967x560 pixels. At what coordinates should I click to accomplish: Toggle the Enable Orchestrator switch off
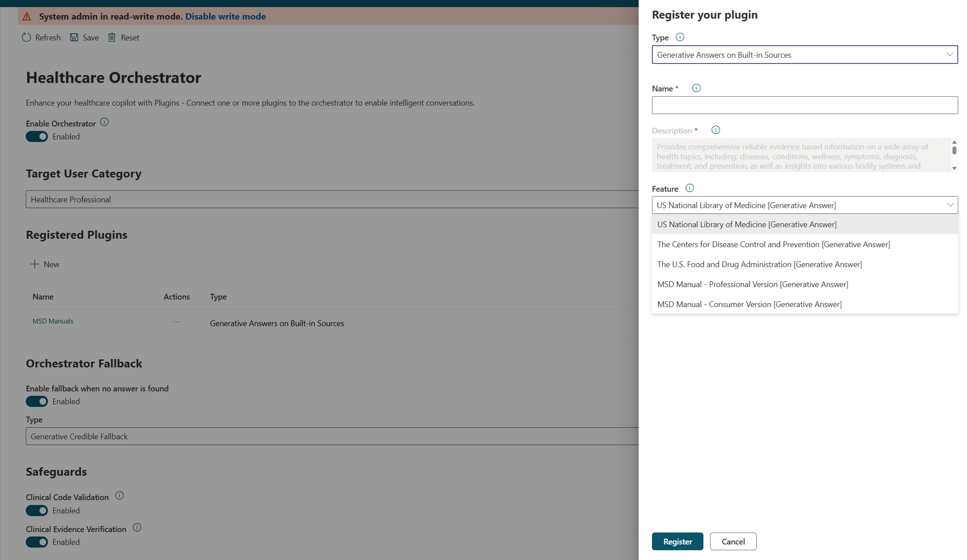pos(37,135)
